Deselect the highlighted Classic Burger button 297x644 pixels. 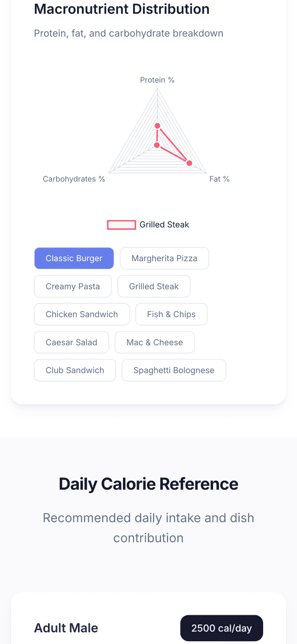click(x=74, y=258)
